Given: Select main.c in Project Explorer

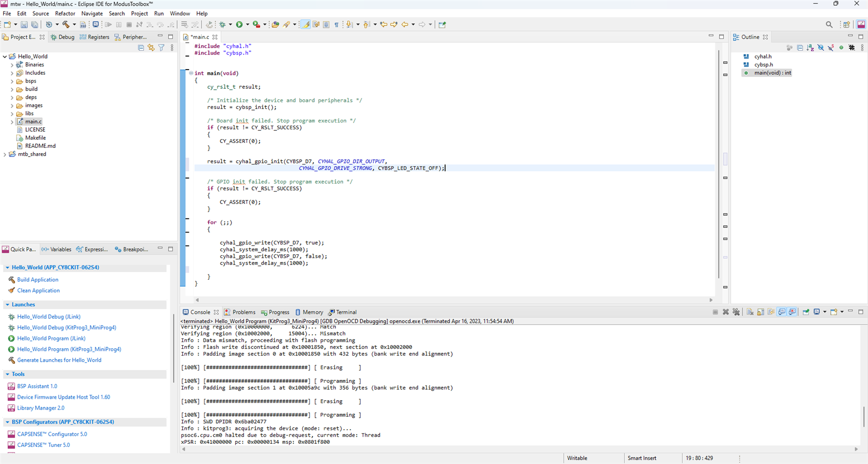Looking at the screenshot, I should [x=33, y=121].
